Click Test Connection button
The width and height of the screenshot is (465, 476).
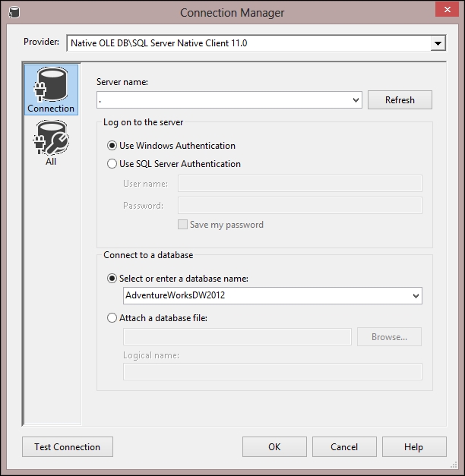pos(68,447)
